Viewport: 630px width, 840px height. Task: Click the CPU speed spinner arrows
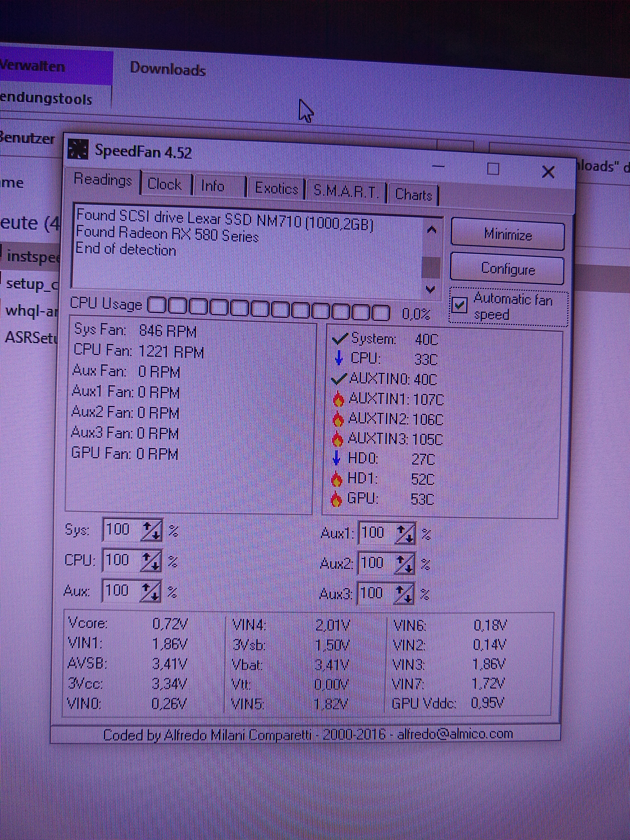[x=151, y=561]
